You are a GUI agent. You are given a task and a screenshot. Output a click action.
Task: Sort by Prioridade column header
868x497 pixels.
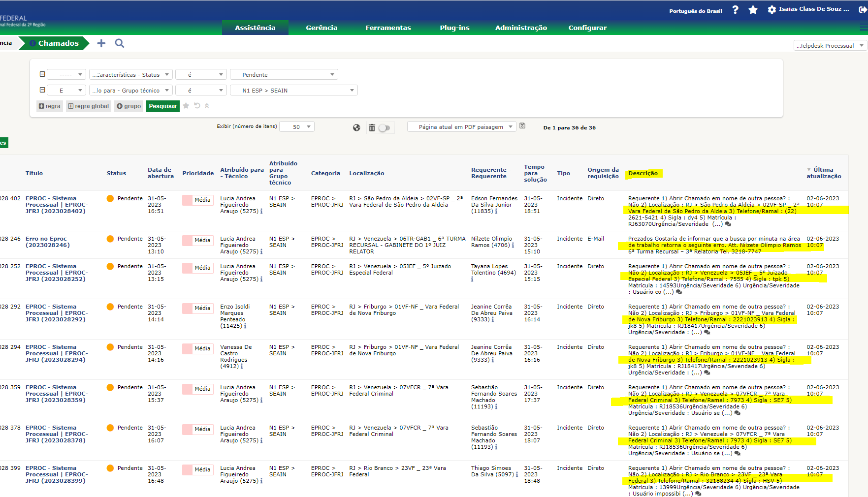(x=198, y=173)
